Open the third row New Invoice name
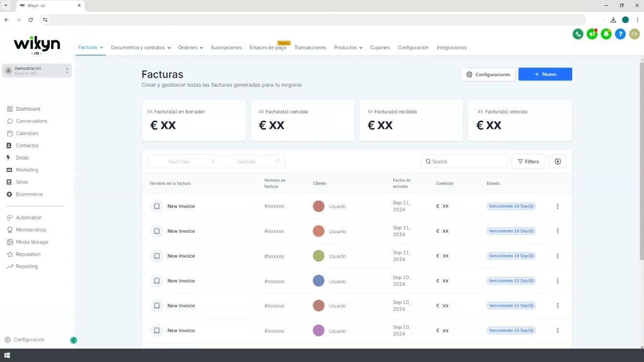Screen dimensions: 644x362 181,256
